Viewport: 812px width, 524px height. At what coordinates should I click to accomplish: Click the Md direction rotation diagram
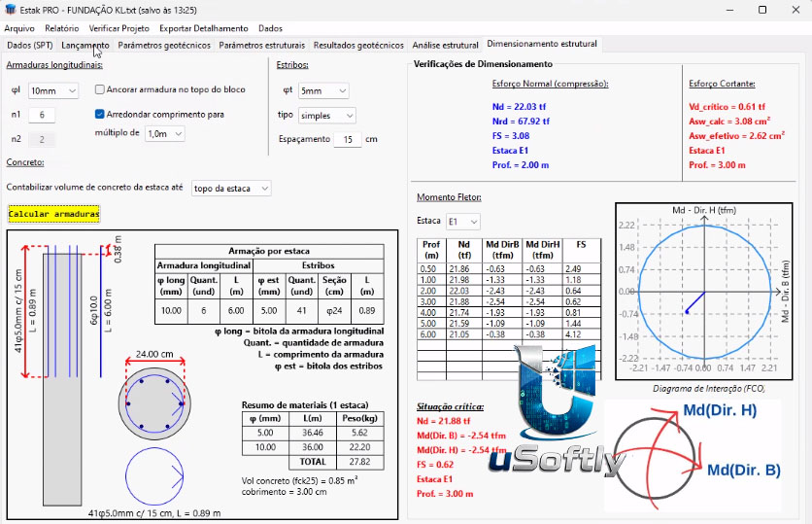point(694,455)
